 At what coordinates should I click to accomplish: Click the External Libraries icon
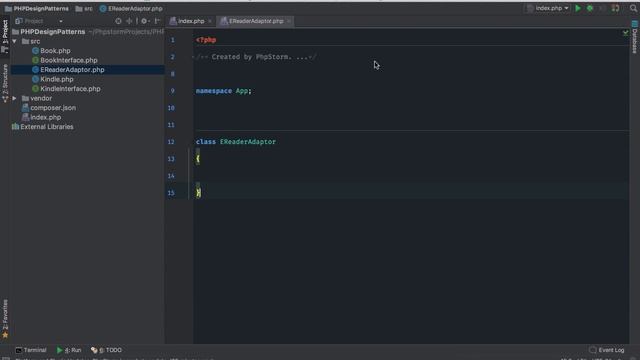click(16, 127)
